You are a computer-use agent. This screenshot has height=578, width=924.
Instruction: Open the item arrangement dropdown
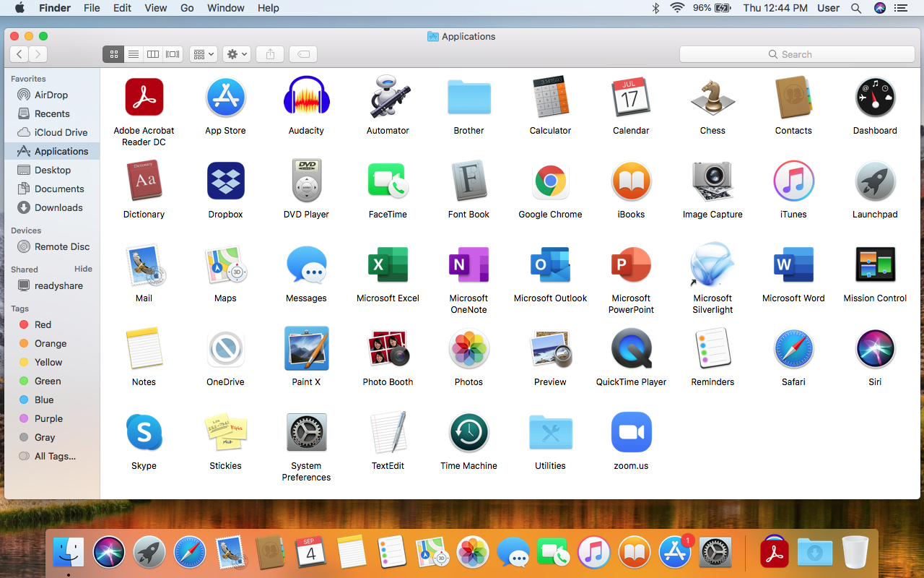(x=203, y=54)
